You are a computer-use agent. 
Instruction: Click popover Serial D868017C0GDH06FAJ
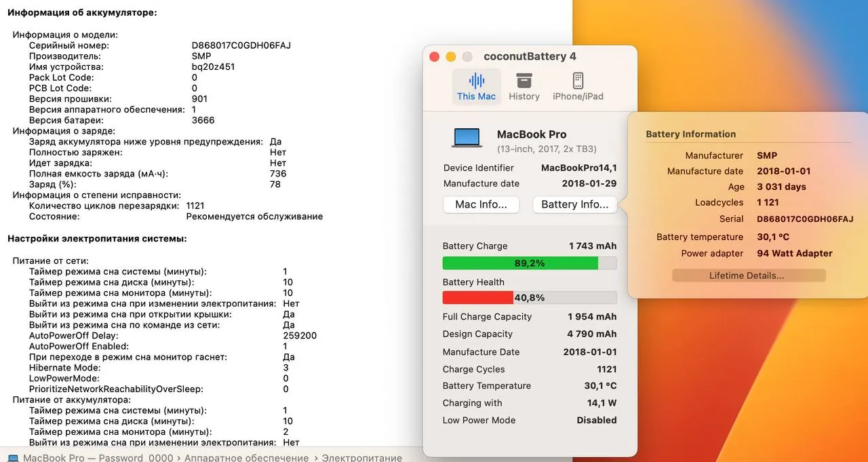pos(805,219)
